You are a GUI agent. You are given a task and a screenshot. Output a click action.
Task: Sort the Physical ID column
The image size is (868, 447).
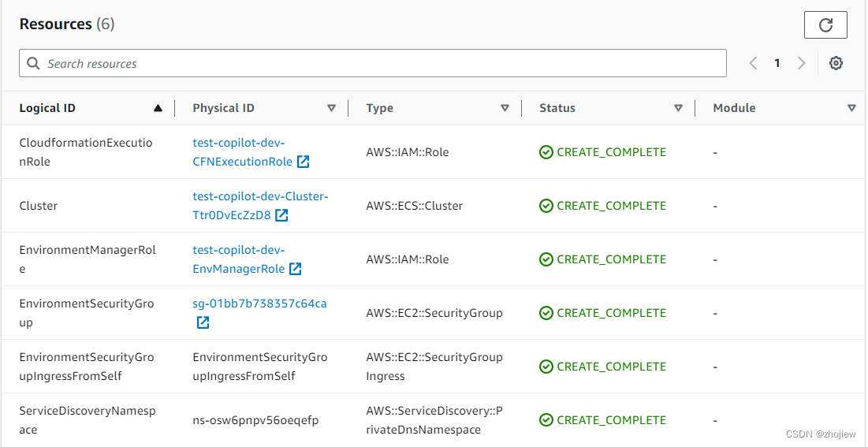331,108
